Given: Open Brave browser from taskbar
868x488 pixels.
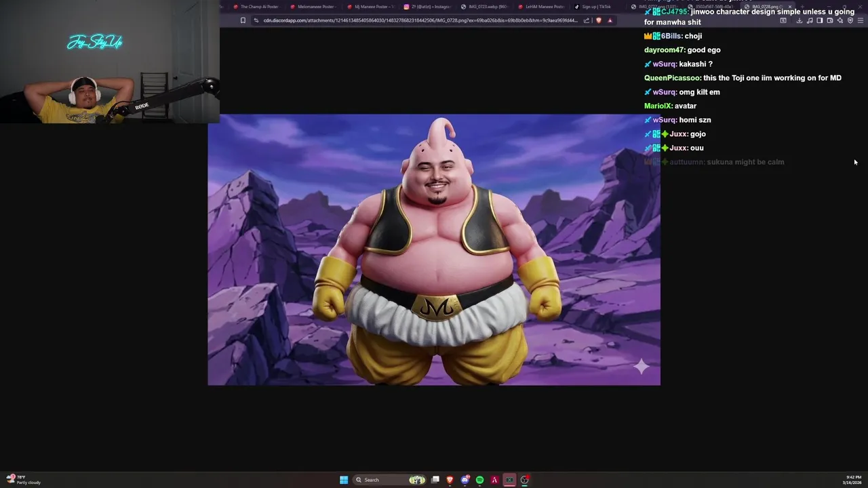Looking at the screenshot, I should (x=450, y=480).
